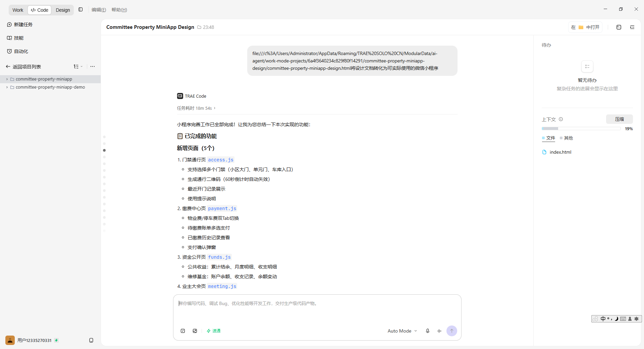Toggle the 速通 fast mode
This screenshot has width=644, height=349.
[214, 331]
